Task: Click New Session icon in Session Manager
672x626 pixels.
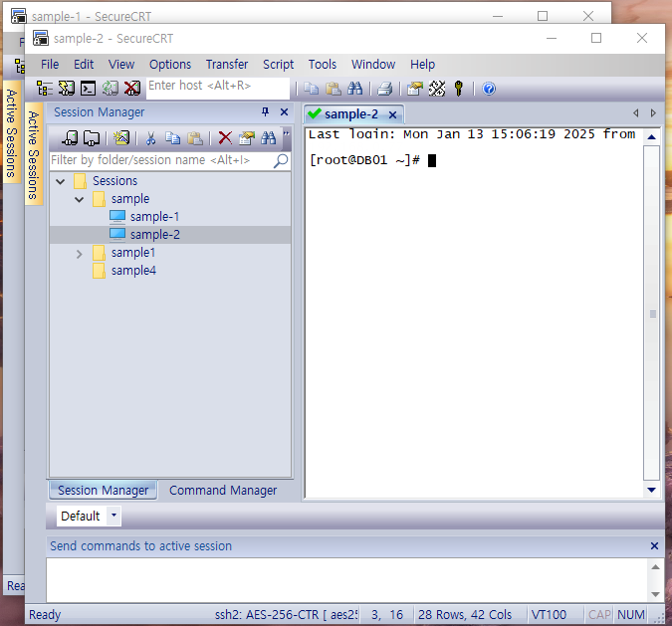Action: (x=70, y=138)
